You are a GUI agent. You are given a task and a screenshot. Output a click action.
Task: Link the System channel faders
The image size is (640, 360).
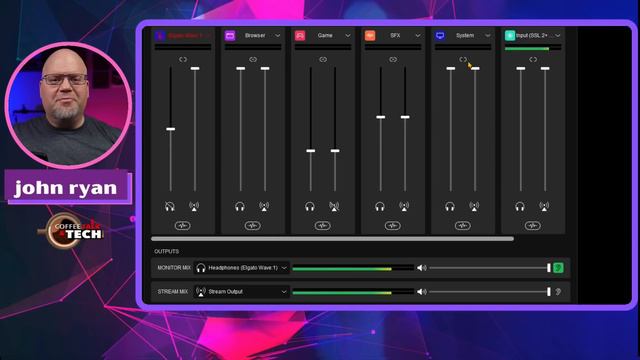(x=463, y=60)
